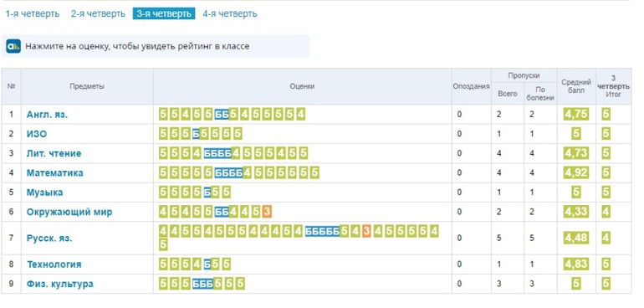Click the 4,83 average score for Технология
Viewport: 644px width, 308px height.
(576, 264)
